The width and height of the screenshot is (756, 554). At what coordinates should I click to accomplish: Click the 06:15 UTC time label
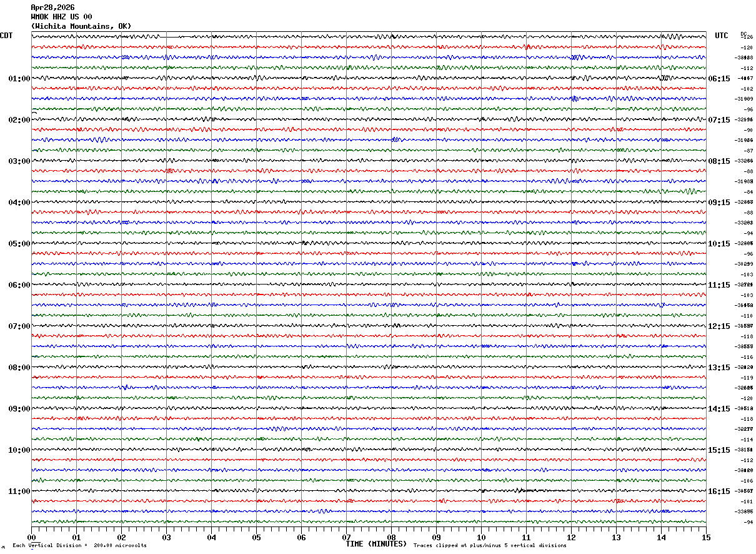pos(719,79)
